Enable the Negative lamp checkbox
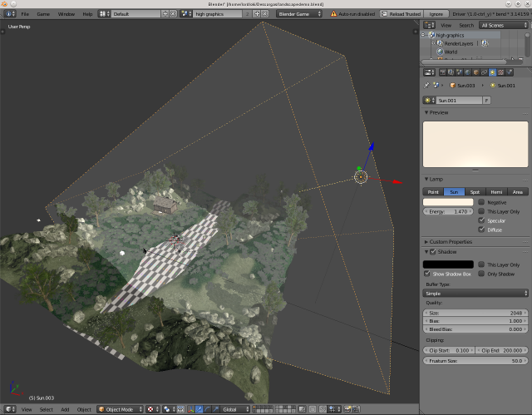Image resolution: width=532 pixels, height=415 pixels. [x=482, y=202]
